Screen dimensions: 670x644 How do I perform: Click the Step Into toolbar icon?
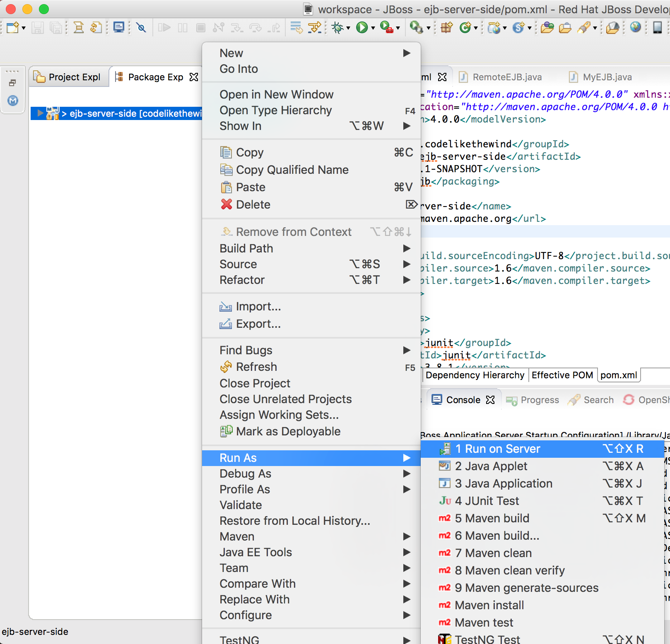click(237, 28)
